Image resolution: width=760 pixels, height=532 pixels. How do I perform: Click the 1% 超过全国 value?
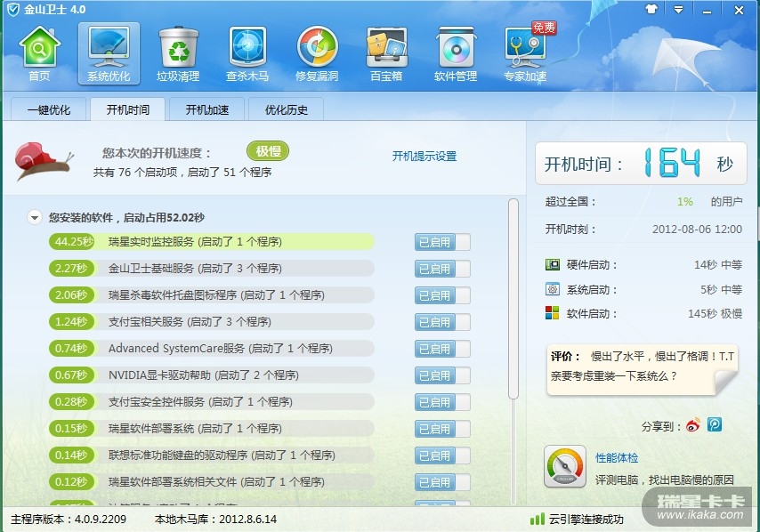click(685, 202)
